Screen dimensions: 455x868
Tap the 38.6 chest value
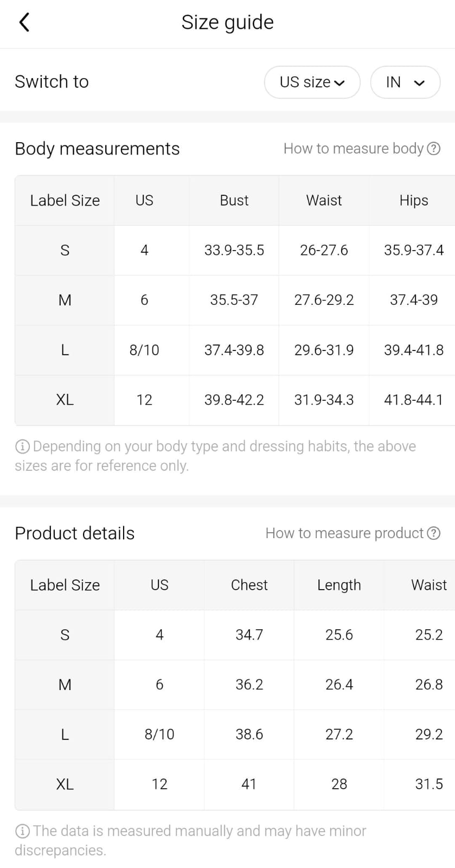249,735
